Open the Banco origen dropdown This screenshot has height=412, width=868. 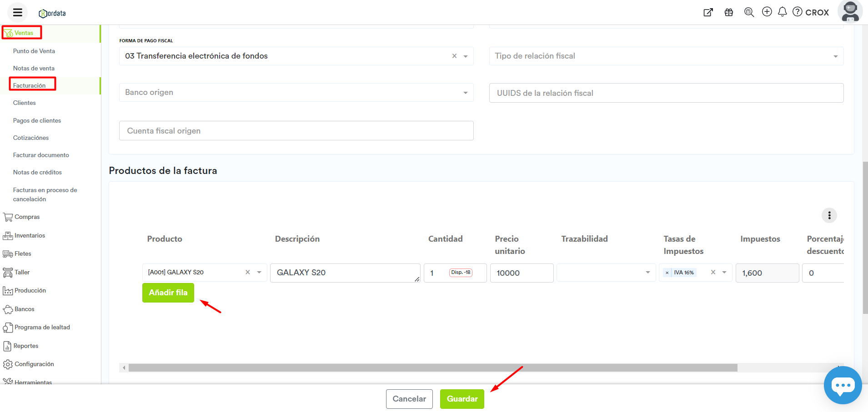point(465,93)
